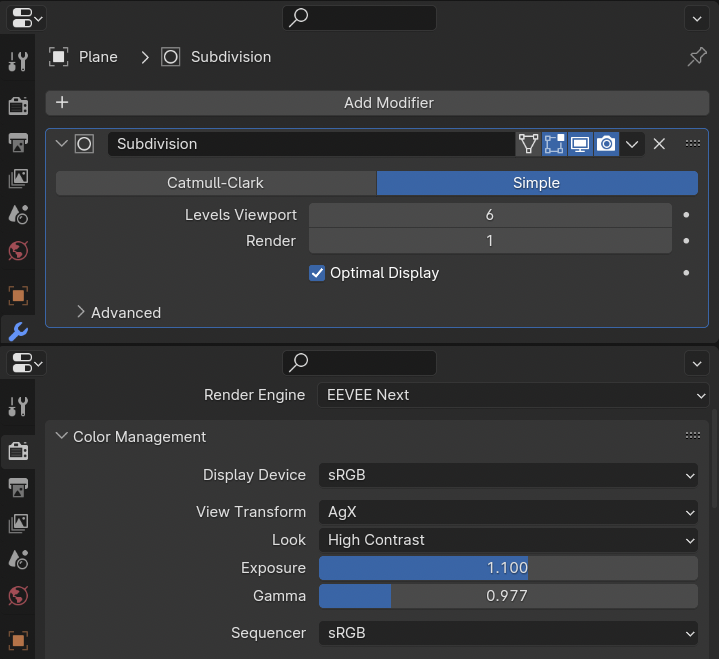
Task: Click search field in the bottom properties panel
Action: (x=359, y=363)
